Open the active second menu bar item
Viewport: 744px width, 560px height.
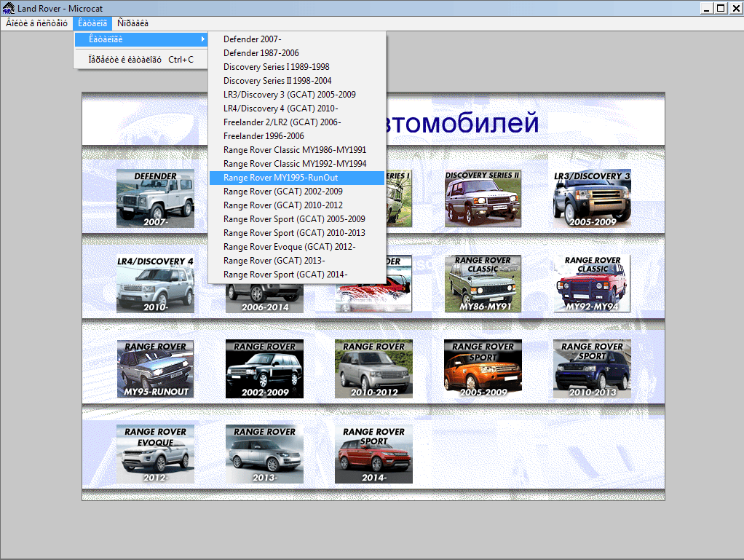pos(92,23)
